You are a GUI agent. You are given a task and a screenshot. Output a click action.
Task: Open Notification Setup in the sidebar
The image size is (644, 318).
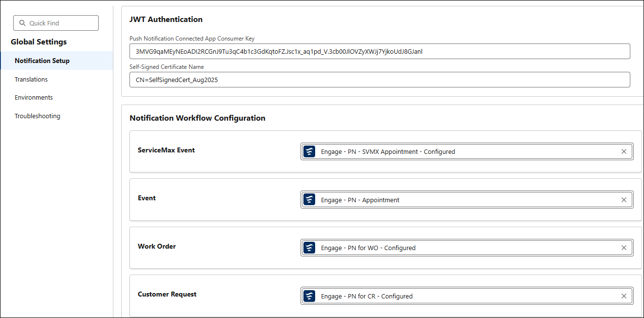(57, 61)
